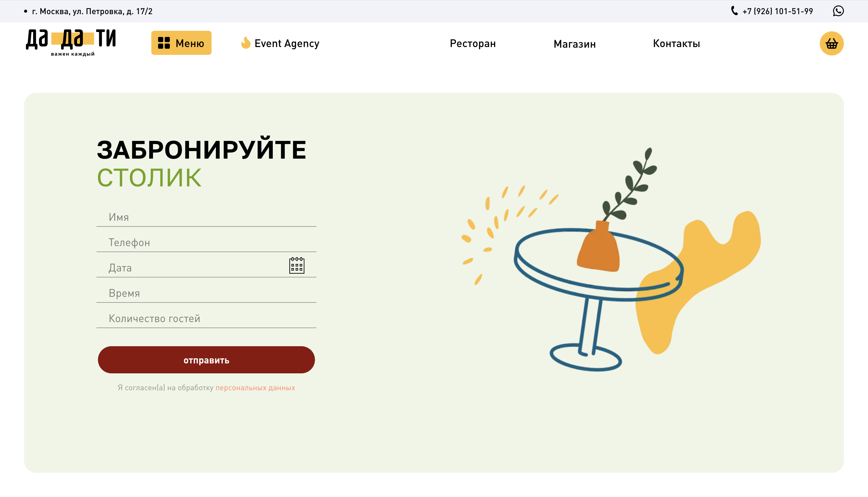Open the Ресторан section

[x=472, y=43]
